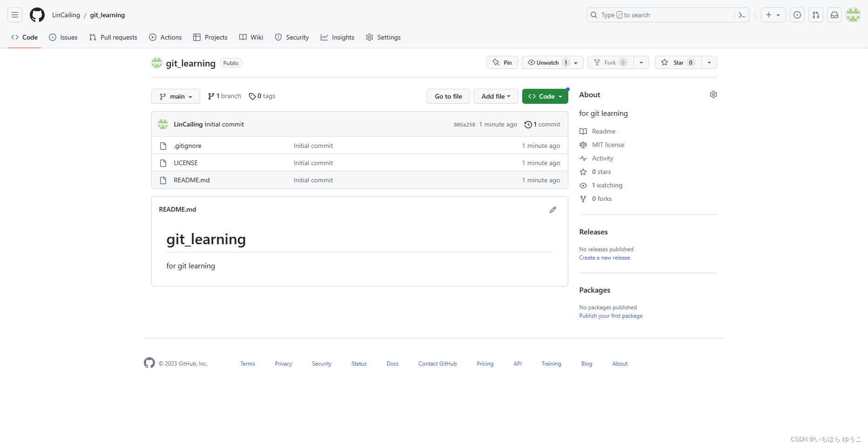Open the Issues inbox icon in header
Screen dimensions: 868x447
click(797, 15)
